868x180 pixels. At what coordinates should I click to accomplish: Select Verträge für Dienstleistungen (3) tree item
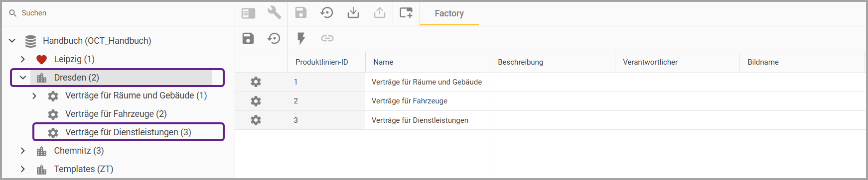click(x=128, y=132)
